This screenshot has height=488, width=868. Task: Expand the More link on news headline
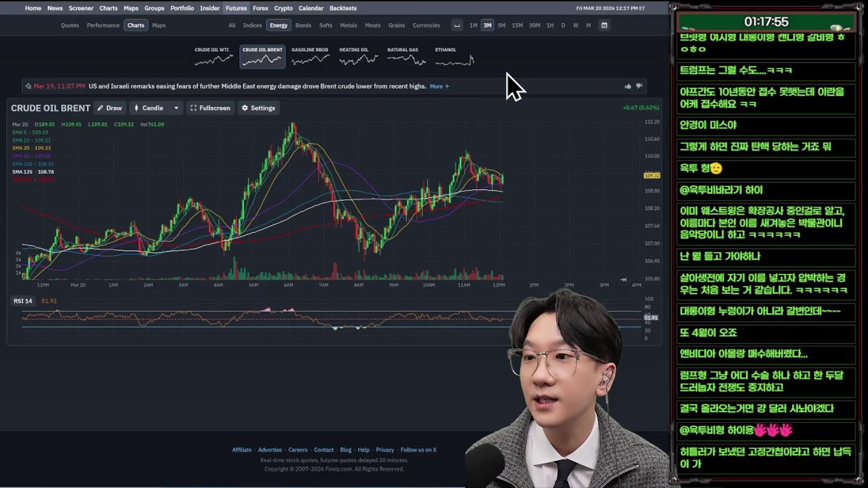click(439, 86)
